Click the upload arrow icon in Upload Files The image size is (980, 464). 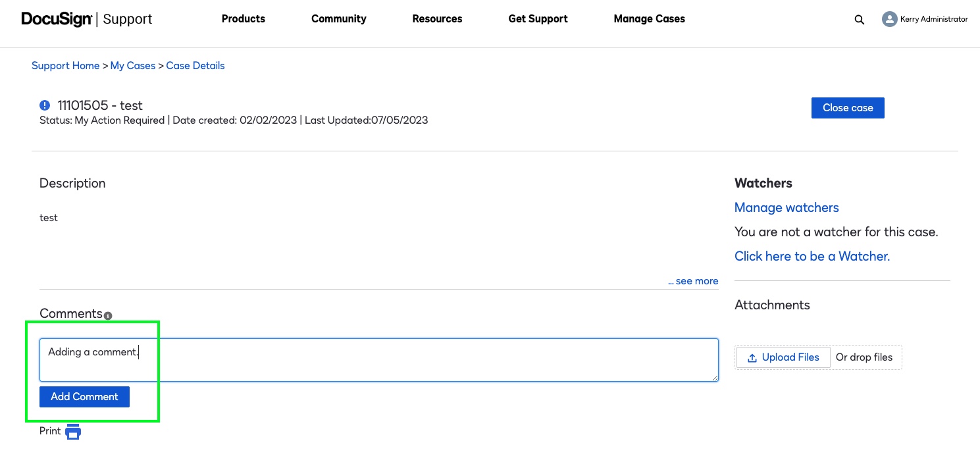tap(752, 357)
